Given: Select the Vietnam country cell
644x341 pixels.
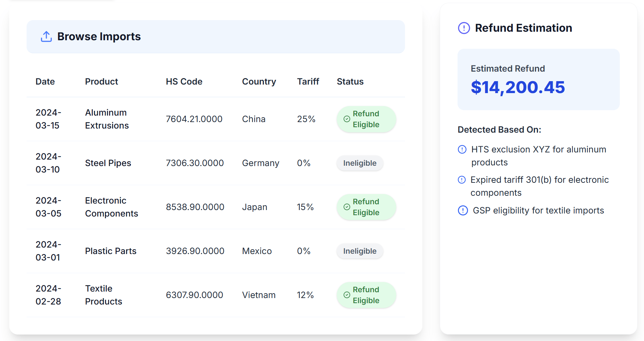Looking at the screenshot, I should pos(258,295).
